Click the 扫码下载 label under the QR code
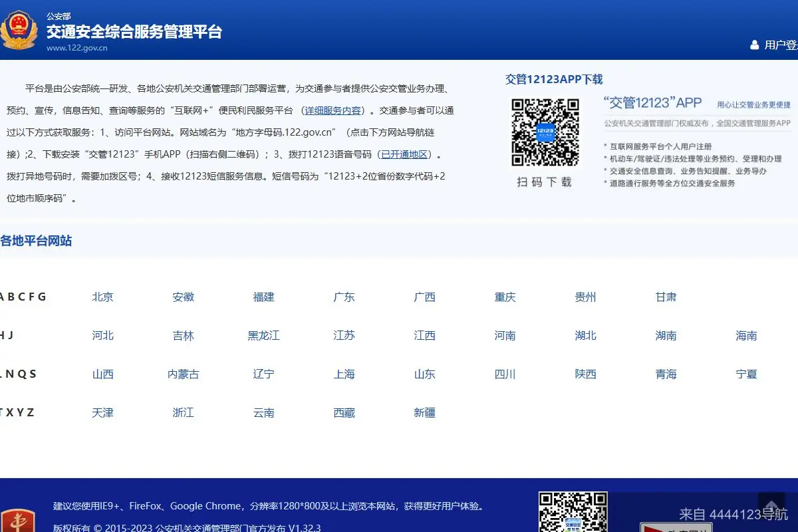Viewport: 798px width, 532px height. (545, 182)
